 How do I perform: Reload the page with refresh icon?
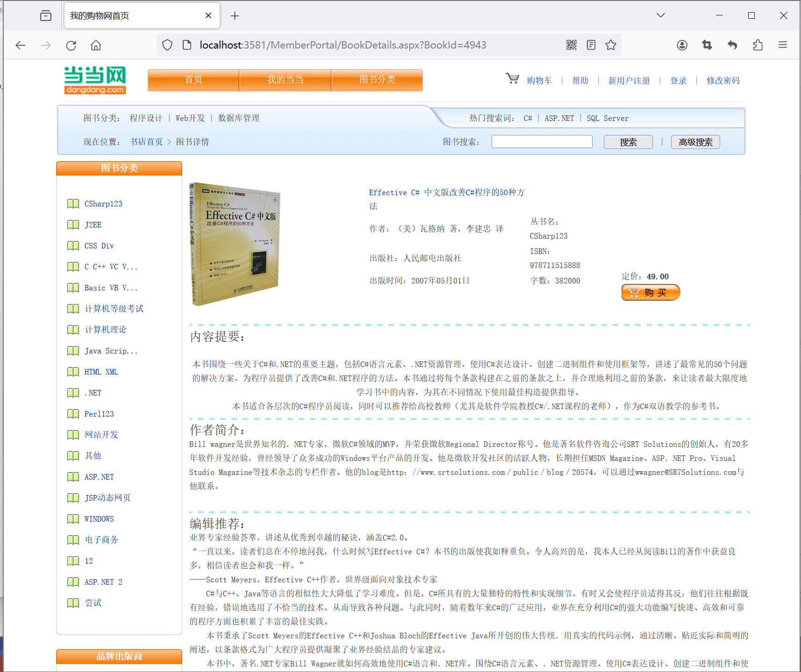pos(71,45)
